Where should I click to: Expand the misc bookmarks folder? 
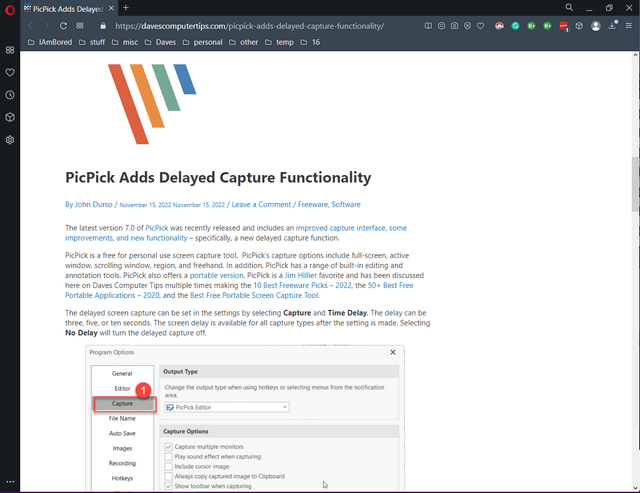pos(125,42)
